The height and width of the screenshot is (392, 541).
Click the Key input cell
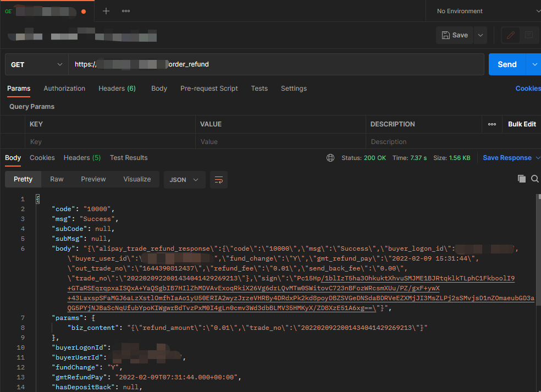click(110, 142)
